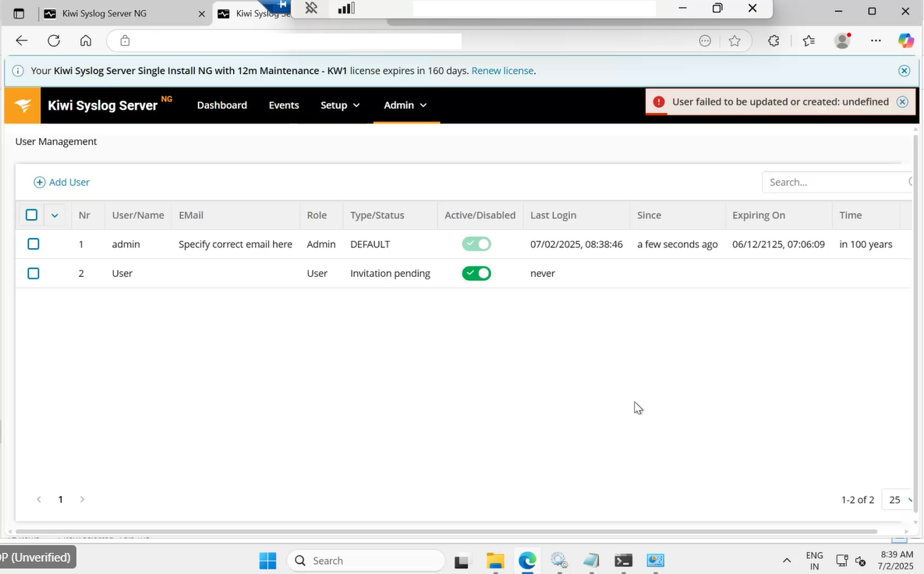Turn off the Active toggle for User
Screen dimensions: 924x574
pyautogui.click(x=476, y=273)
